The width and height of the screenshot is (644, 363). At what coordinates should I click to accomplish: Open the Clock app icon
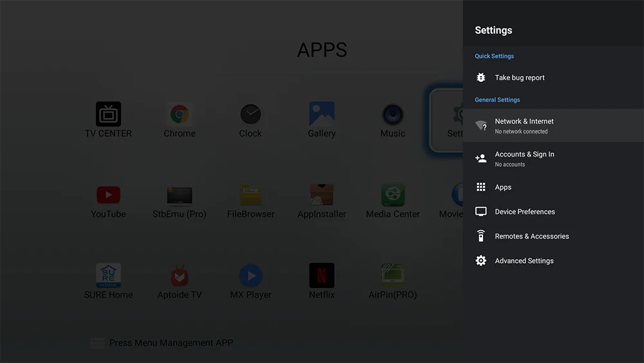[x=251, y=114]
